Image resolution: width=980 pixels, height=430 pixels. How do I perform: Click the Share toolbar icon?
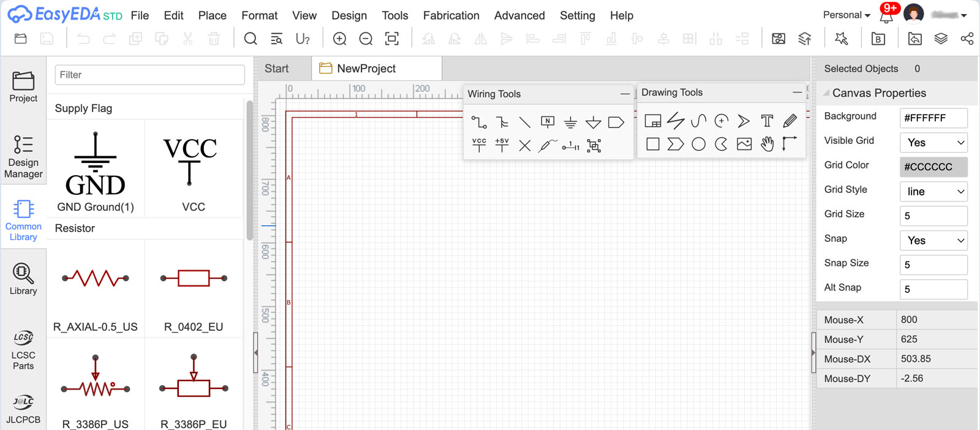pyautogui.click(x=967, y=39)
